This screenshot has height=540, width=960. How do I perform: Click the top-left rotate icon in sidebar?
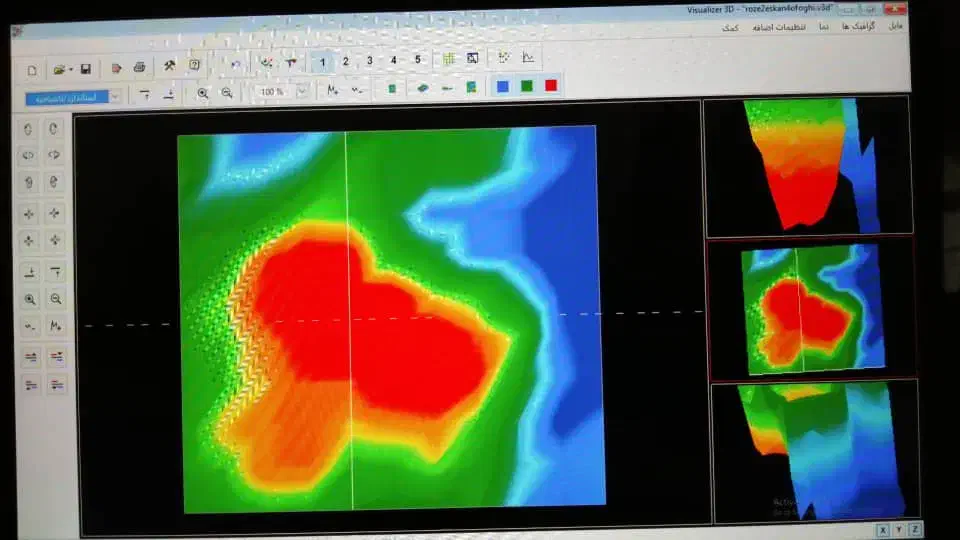click(28, 129)
